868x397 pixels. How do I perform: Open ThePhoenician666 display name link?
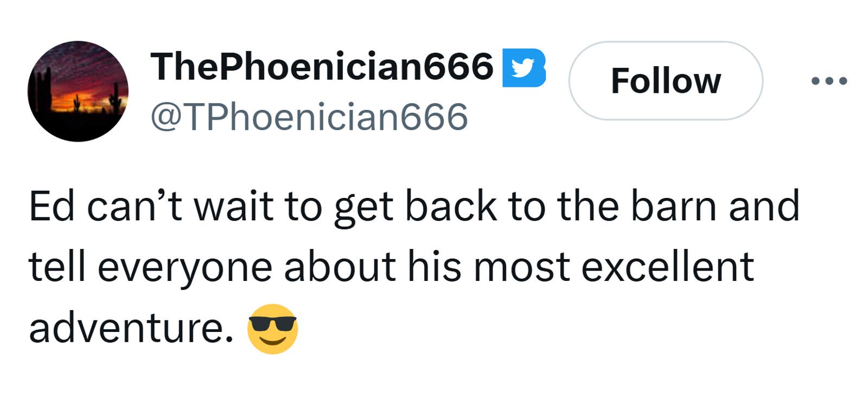pyautogui.click(x=322, y=67)
